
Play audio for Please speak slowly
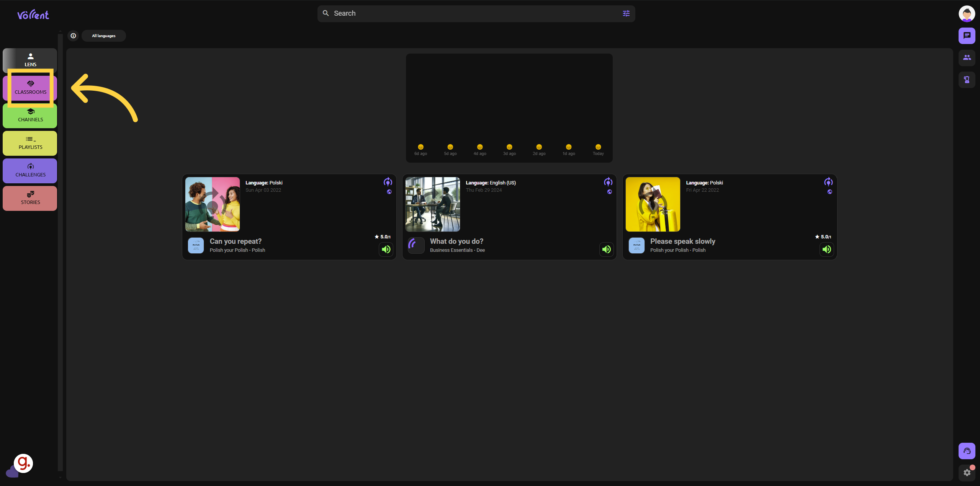coord(826,250)
